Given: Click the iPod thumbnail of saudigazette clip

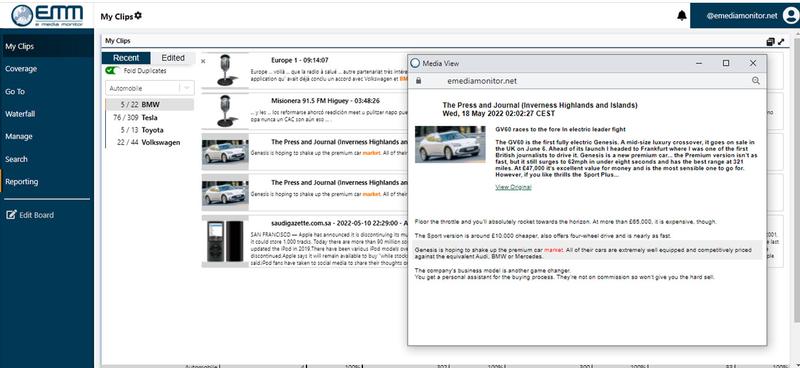Looking at the screenshot, I should (225, 241).
